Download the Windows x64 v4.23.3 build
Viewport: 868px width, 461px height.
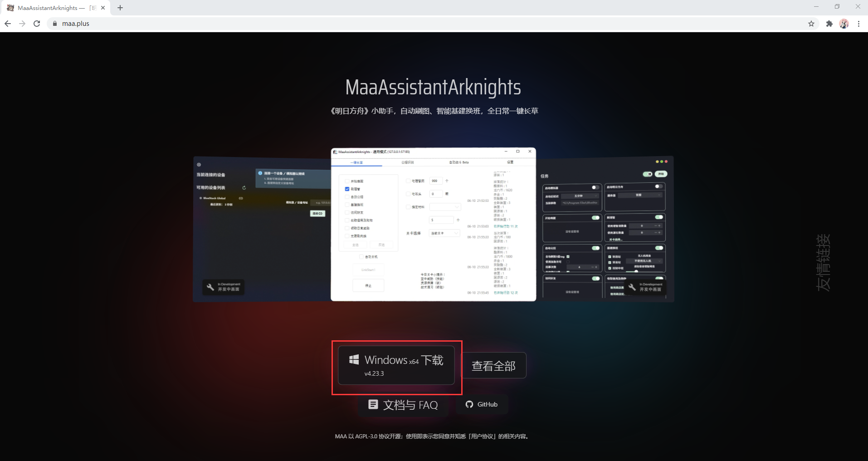[396, 365]
